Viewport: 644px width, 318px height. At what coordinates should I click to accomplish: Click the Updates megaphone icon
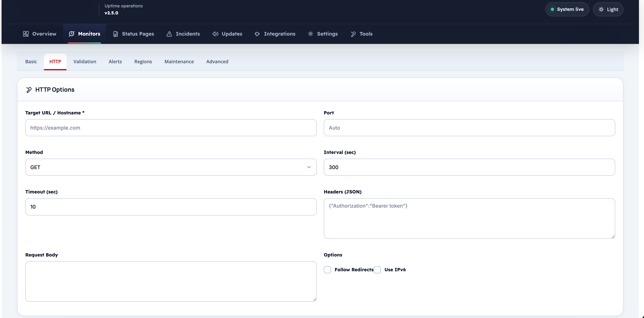pyautogui.click(x=215, y=34)
